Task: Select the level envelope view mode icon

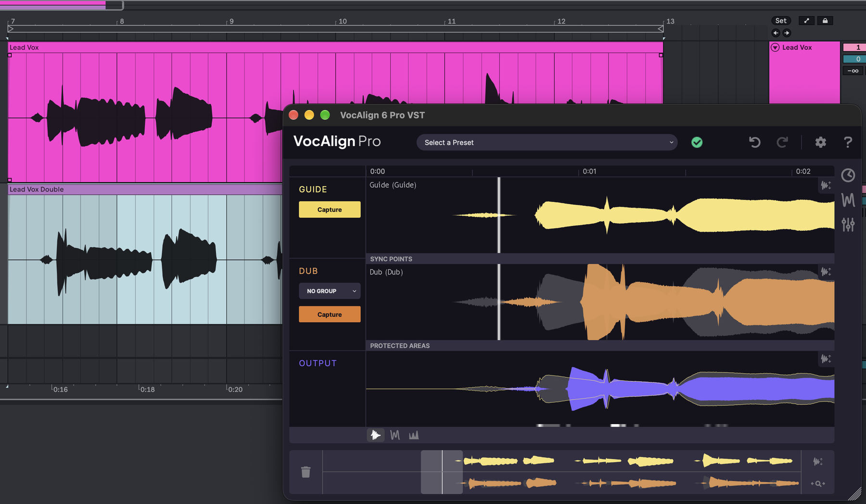Action: tap(414, 435)
